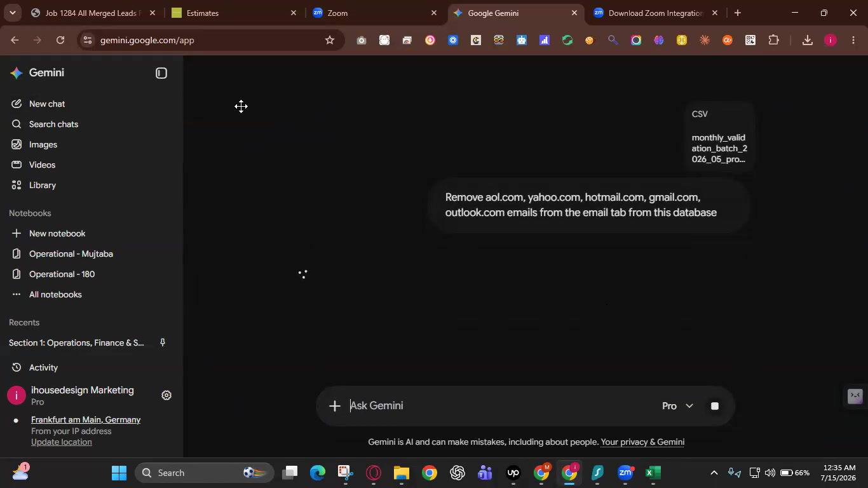
Task: Switch to the Job 1284 All Merged Leads tab
Action: pyautogui.click(x=93, y=13)
